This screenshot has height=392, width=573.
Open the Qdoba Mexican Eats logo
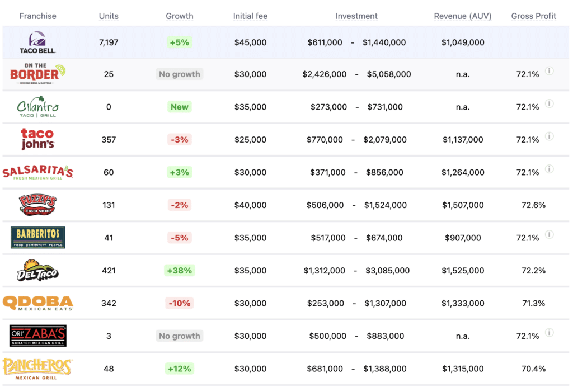point(37,303)
